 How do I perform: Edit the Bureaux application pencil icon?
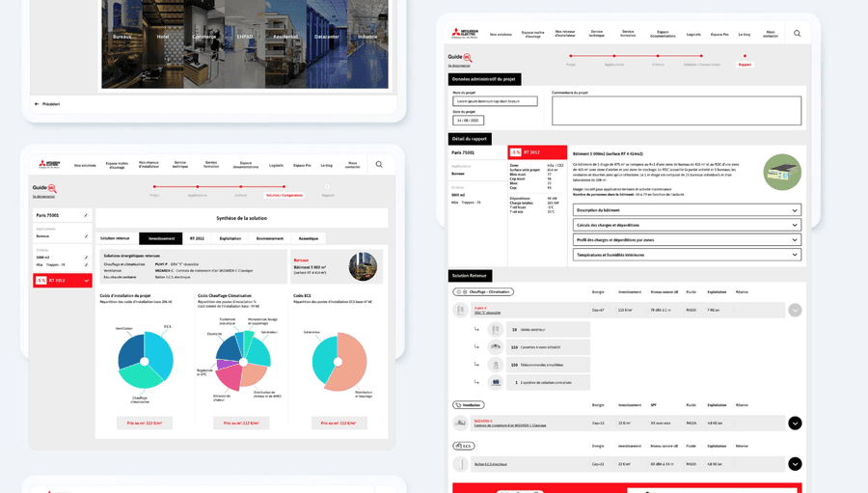point(86,236)
